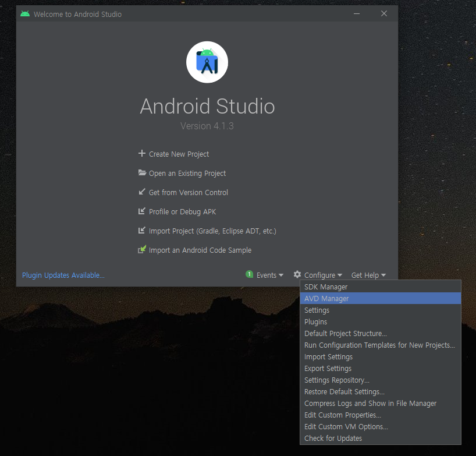Screen dimensions: 476x456
Task: Open Edit Custom Properties... entry
Action: [381, 415]
